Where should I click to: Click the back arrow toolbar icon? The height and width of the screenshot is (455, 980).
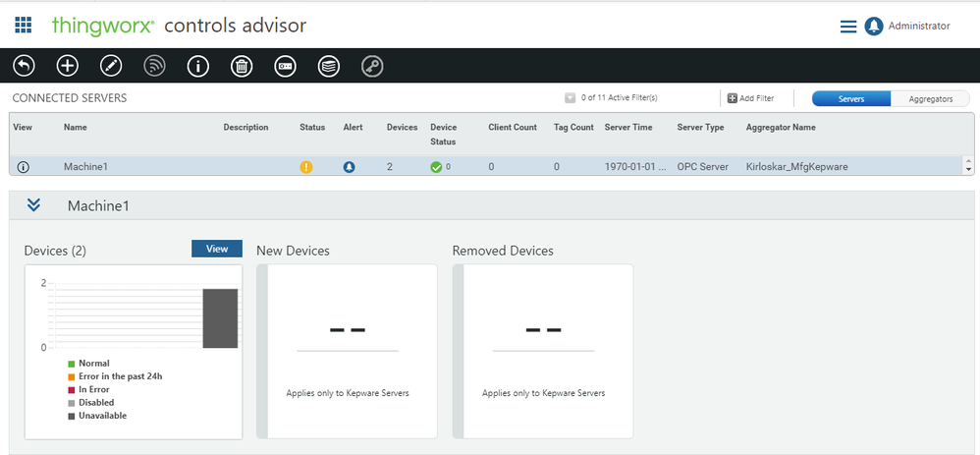tap(25, 66)
